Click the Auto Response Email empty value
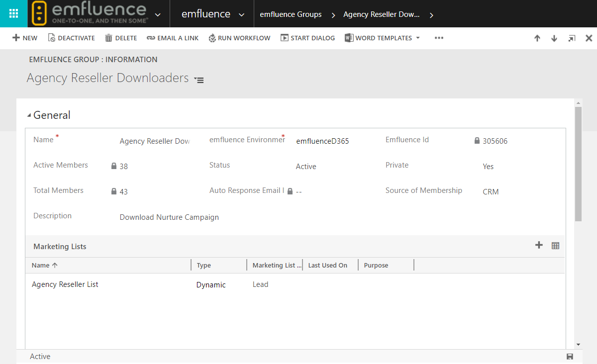This screenshot has height=364, width=597. (299, 192)
